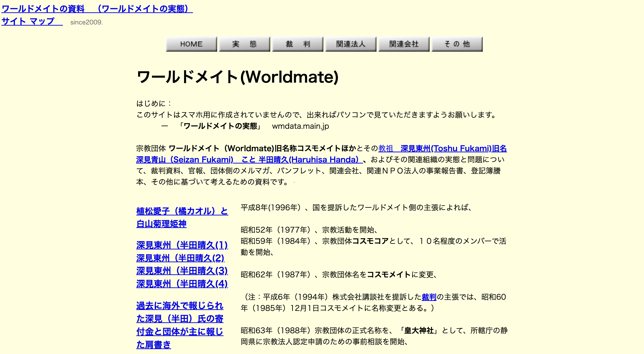
Task: Click the ワールドメイト(Worldmate) page heading
Action: click(237, 77)
